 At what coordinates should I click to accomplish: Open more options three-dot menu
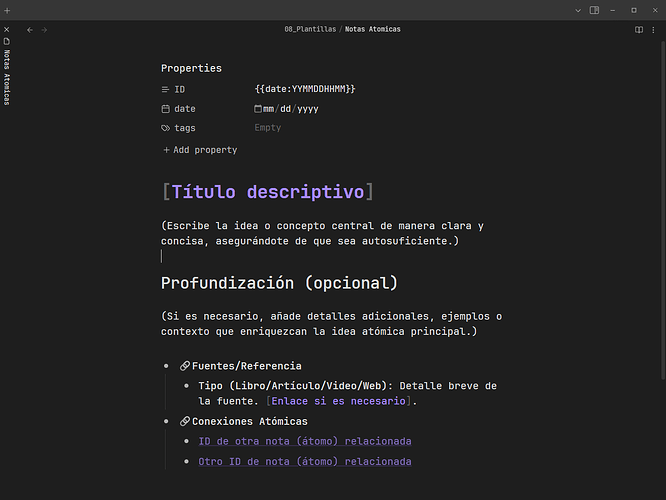tap(653, 30)
